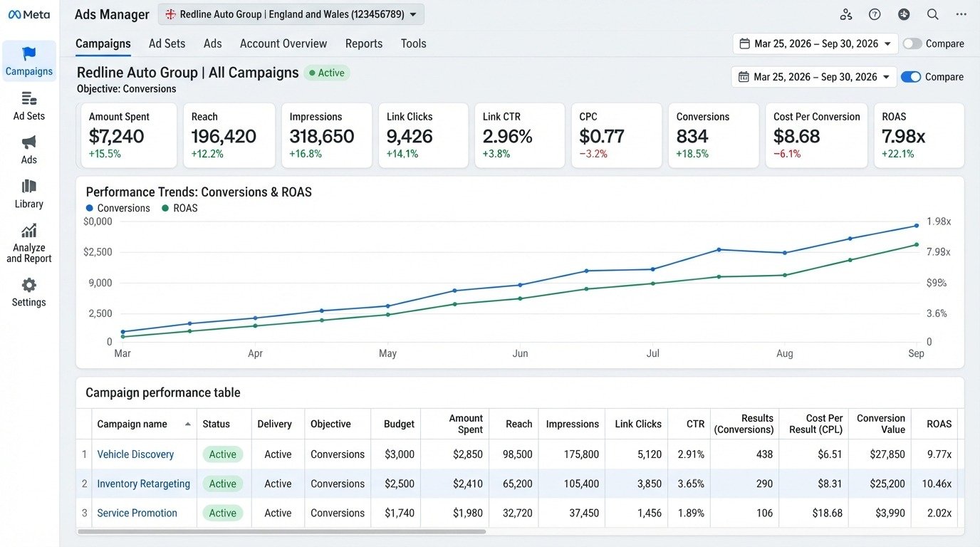
Task: Click the flag icon in the account selector
Action: click(x=170, y=14)
